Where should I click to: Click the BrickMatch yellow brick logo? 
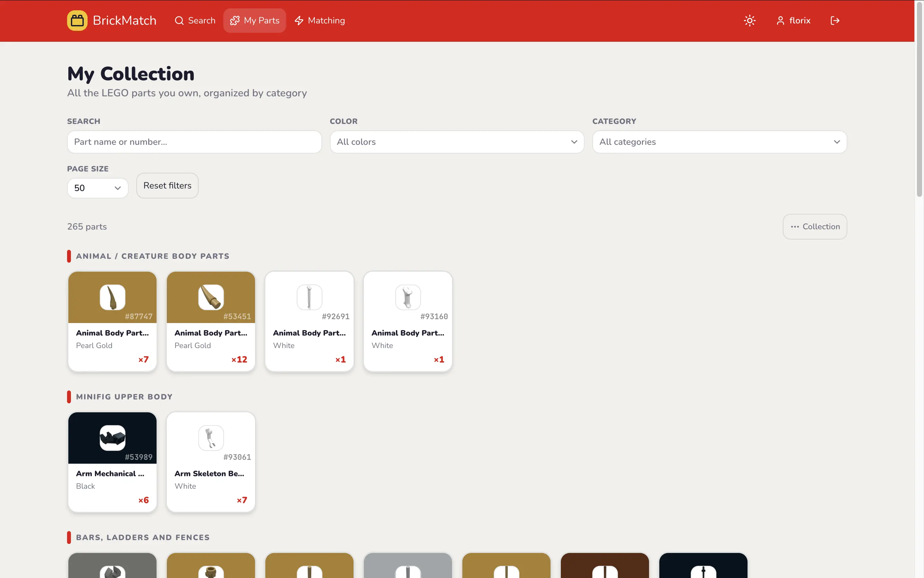coord(77,21)
